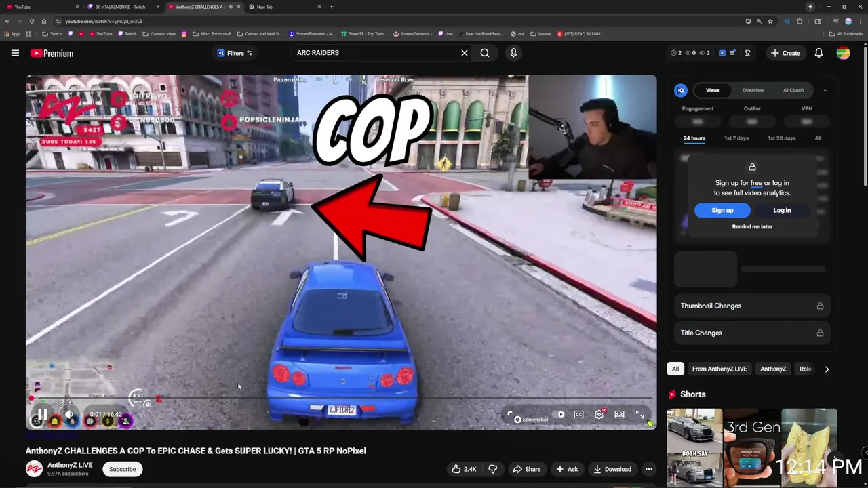Screen dimensions: 868x488
Task: Open the BOTH SAY short thumbnail
Action: [694, 447]
